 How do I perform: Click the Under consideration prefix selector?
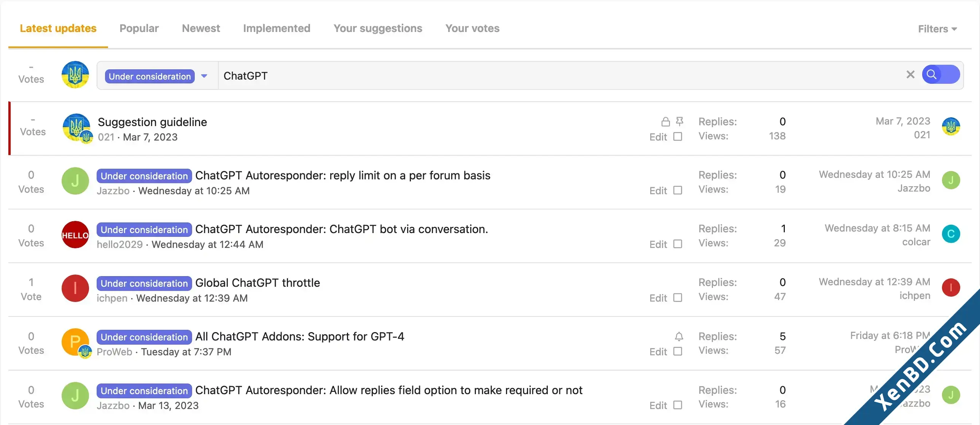coord(150,76)
